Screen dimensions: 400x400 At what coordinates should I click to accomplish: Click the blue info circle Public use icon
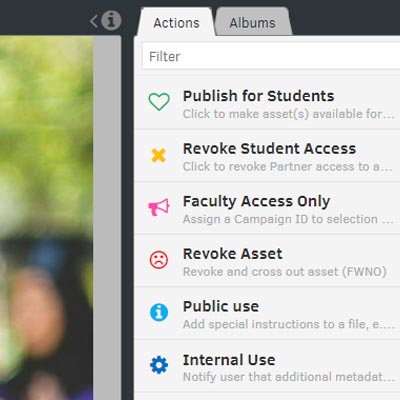point(159,312)
